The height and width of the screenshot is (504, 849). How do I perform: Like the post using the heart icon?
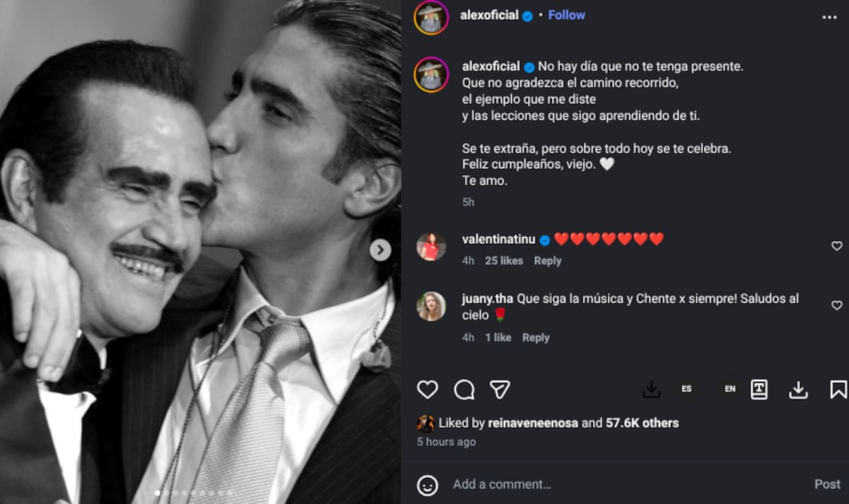point(427,389)
